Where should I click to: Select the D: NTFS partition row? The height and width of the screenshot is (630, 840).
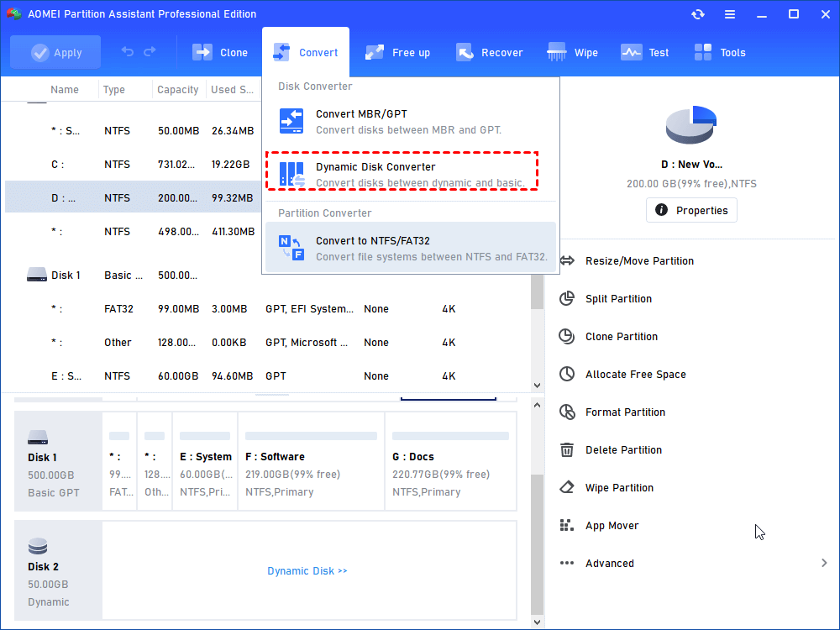click(134, 197)
